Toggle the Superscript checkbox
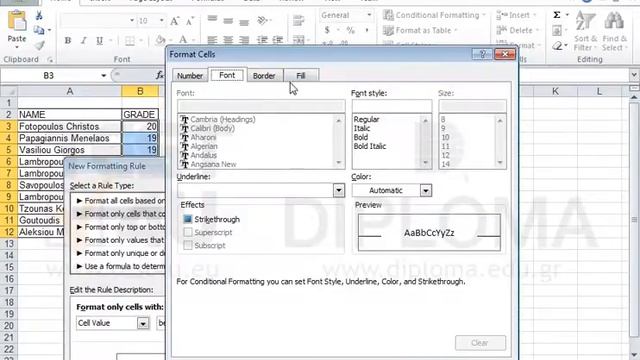The height and width of the screenshot is (360, 640). [188, 232]
